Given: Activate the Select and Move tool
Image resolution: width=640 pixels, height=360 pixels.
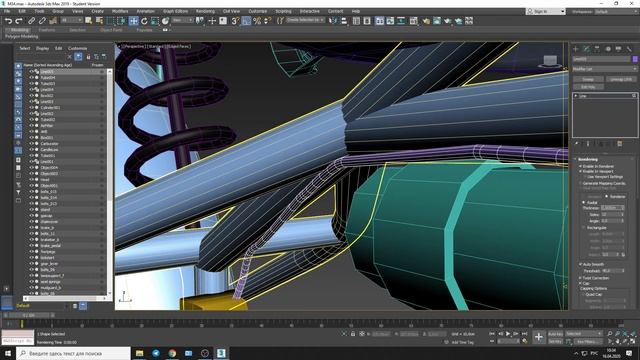Looking at the screenshot, I should pyautogui.click(x=133, y=21).
